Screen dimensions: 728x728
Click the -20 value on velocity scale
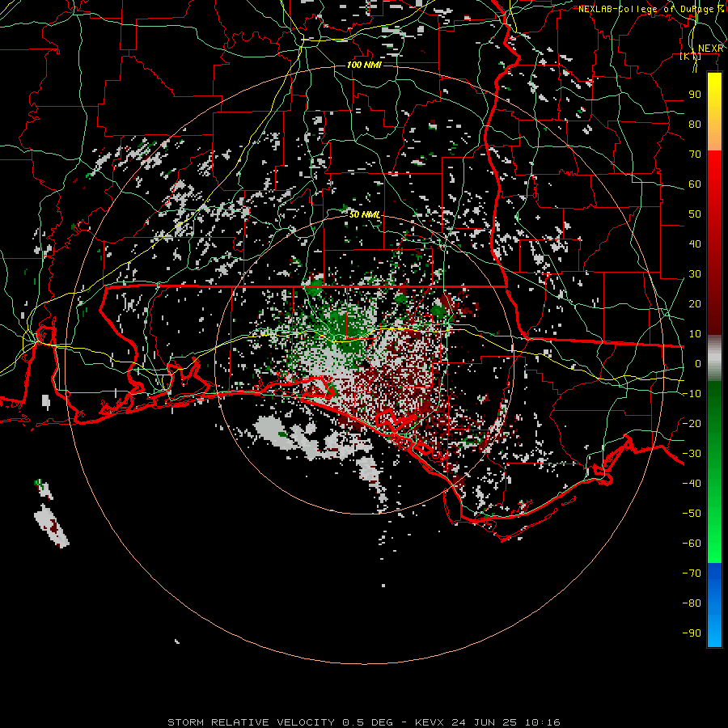click(x=692, y=423)
